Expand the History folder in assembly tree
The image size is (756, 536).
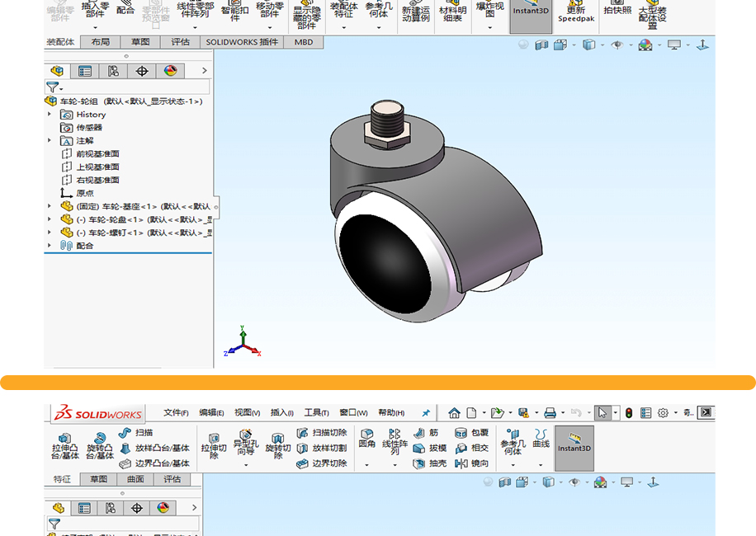[50, 114]
